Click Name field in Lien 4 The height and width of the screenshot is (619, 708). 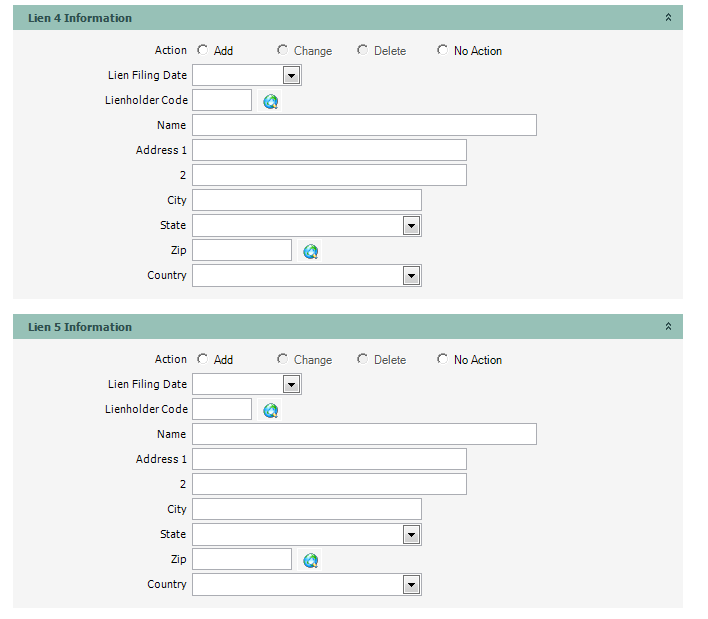point(364,125)
